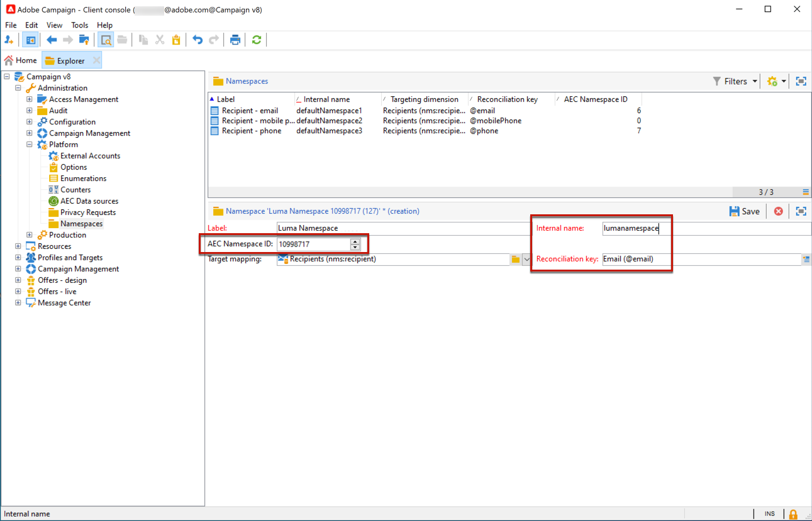Click the Target mapping Recipients field
812x521 pixels.
(393, 259)
